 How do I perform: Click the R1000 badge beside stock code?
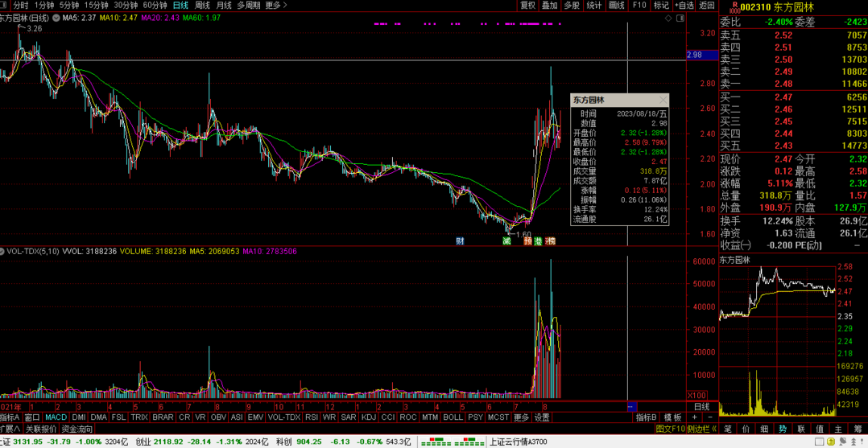point(734,6)
